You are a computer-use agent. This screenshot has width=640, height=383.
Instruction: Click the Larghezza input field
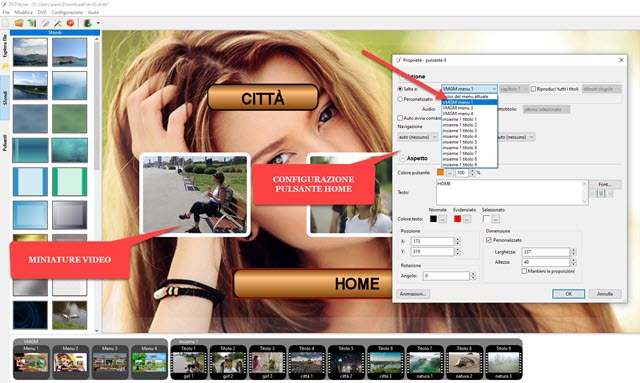546,252
